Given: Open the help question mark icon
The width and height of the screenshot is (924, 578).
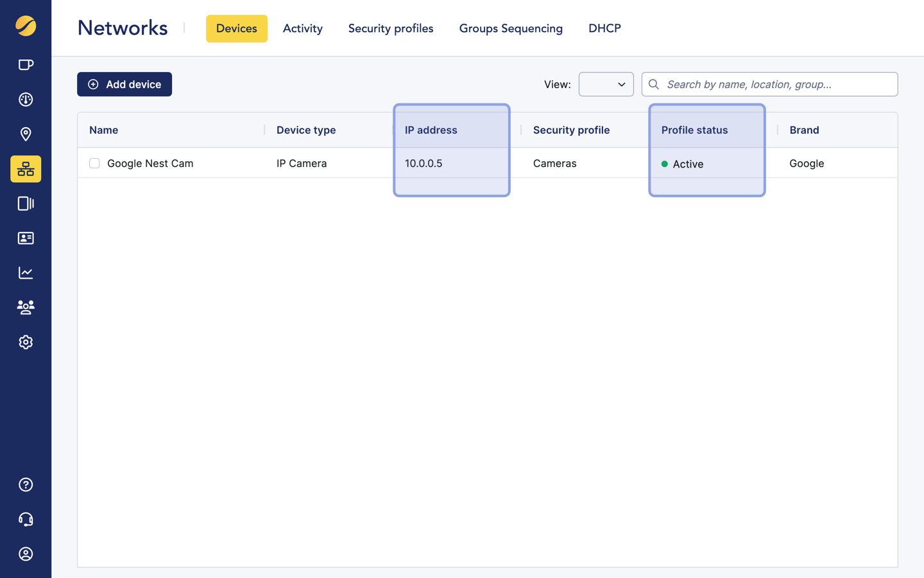Looking at the screenshot, I should [26, 485].
